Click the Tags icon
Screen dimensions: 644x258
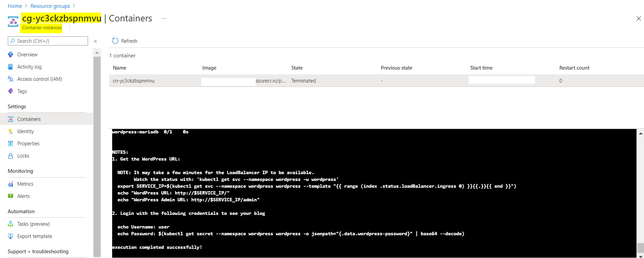pos(11,91)
